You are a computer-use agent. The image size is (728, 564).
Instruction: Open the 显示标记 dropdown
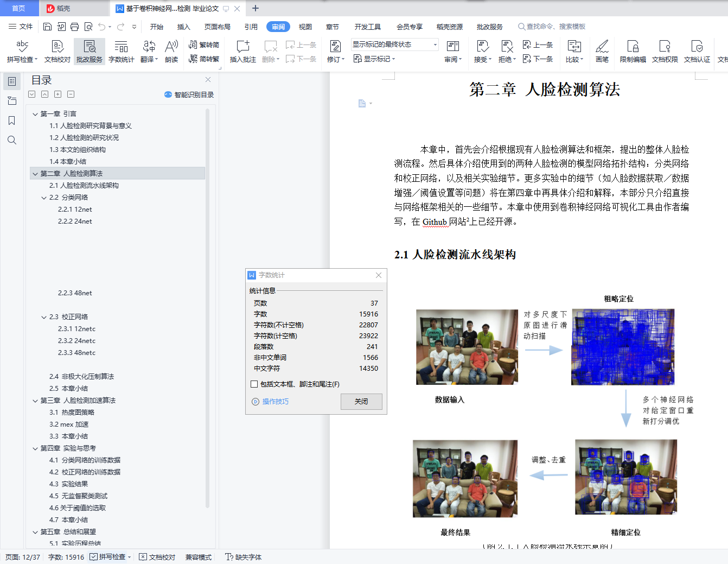coord(374,59)
